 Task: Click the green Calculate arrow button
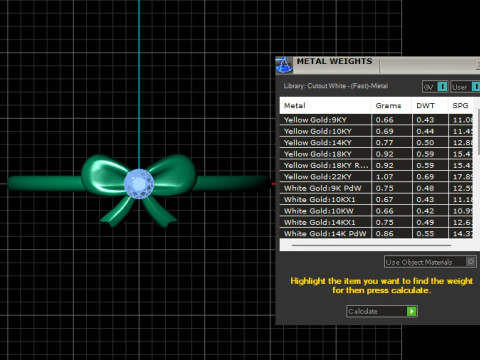point(412,311)
